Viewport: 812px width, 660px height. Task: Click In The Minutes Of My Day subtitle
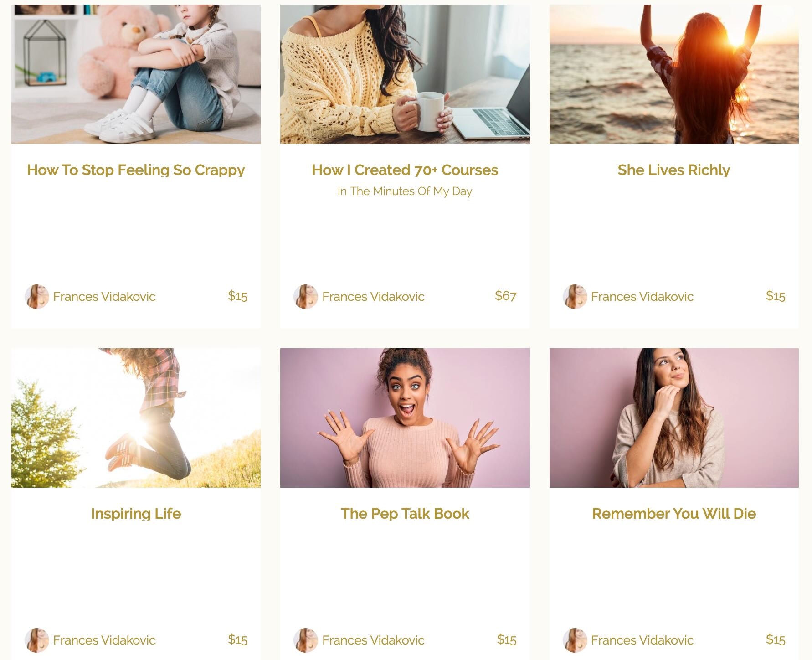[x=405, y=191]
